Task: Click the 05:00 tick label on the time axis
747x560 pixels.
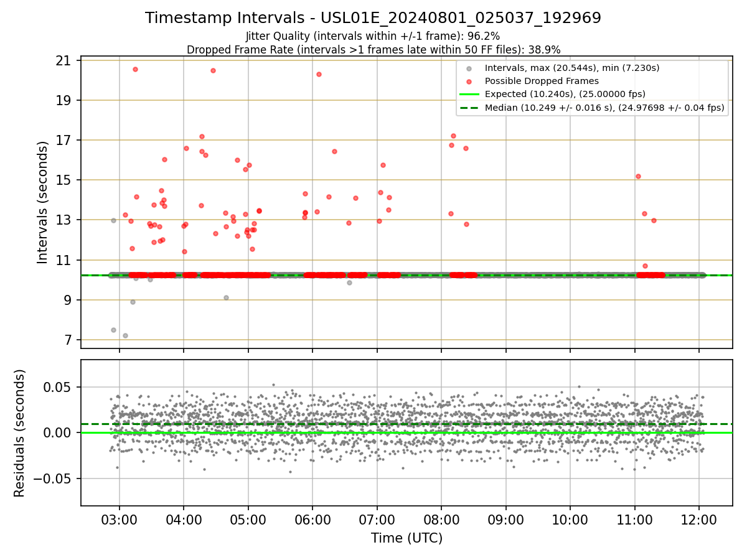Action: click(x=248, y=519)
